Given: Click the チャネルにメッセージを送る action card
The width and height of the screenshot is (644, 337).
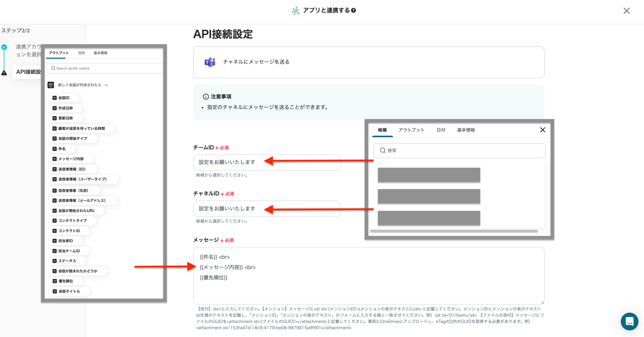Looking at the screenshot, I should 369,62.
